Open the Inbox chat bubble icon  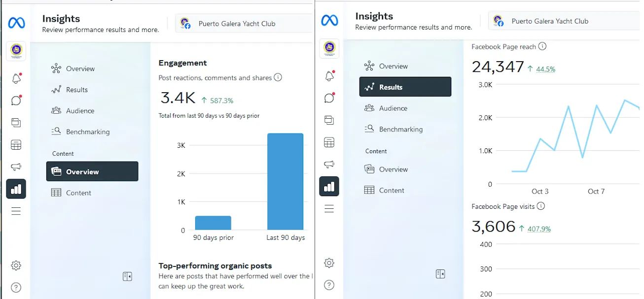[16, 100]
